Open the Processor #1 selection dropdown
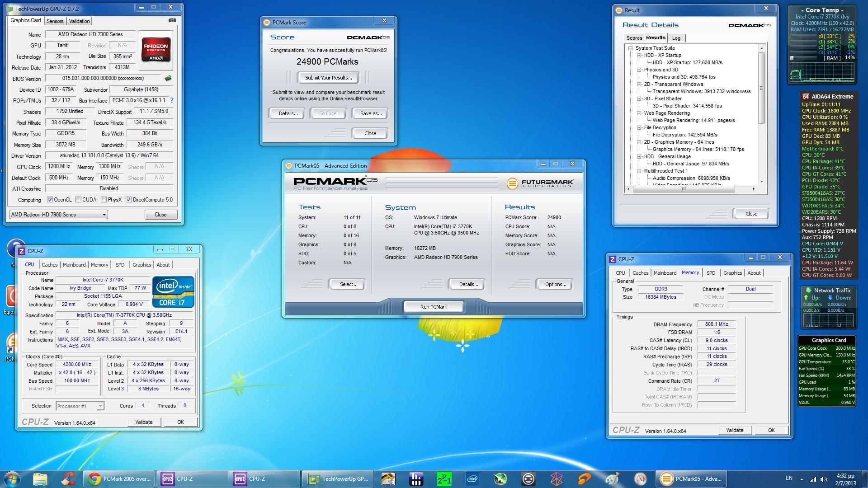The image size is (868, 488). coord(80,406)
